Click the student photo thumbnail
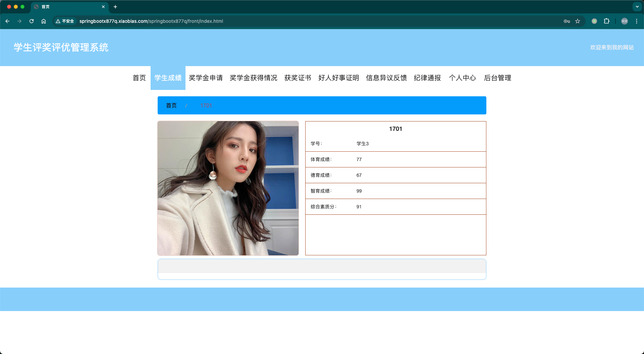Image resolution: width=644 pixels, height=354 pixels. (228, 188)
